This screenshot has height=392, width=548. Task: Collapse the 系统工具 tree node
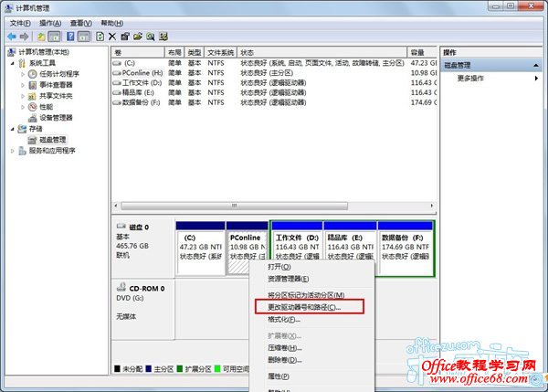point(13,63)
